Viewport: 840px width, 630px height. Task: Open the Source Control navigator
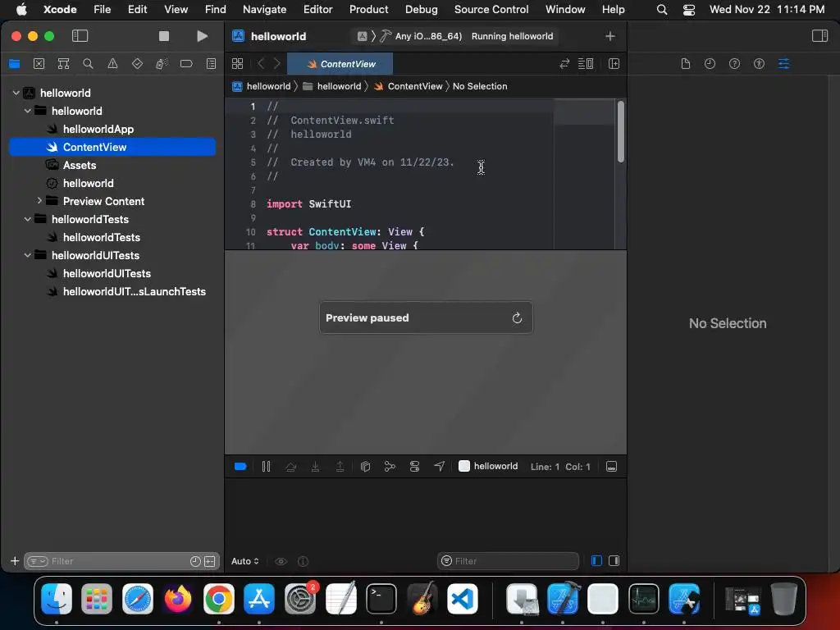pyautogui.click(x=39, y=64)
